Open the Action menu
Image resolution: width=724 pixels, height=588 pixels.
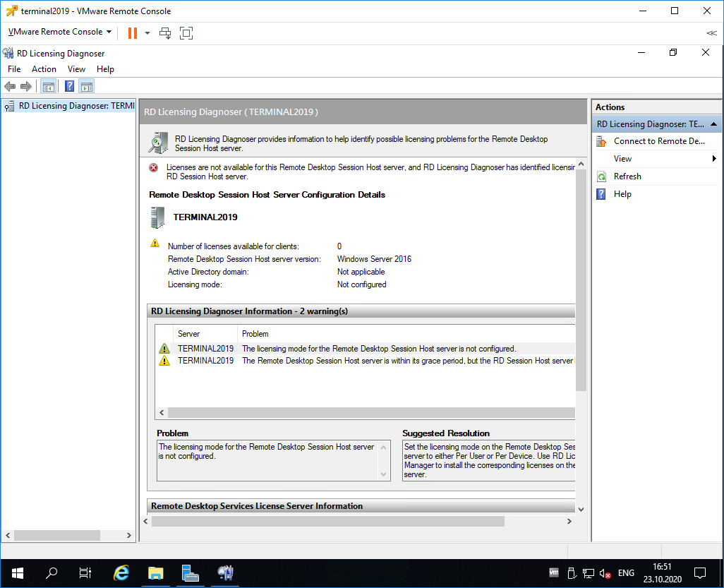point(44,68)
